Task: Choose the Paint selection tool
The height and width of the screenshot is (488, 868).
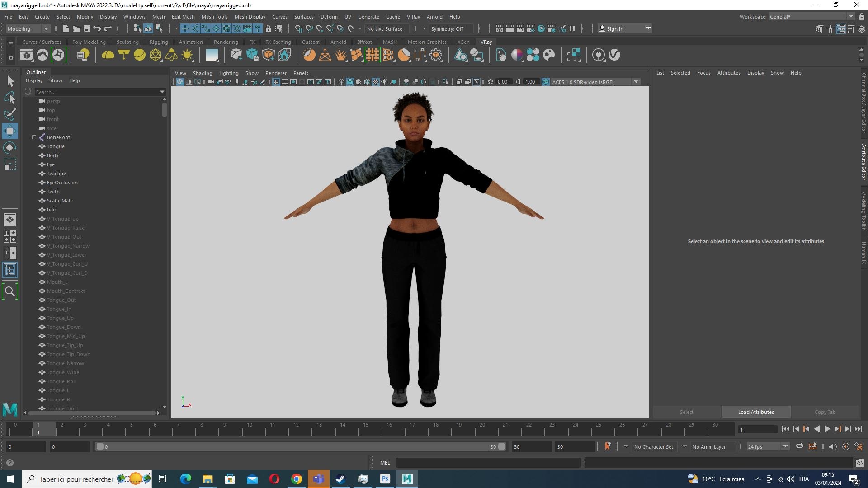Action: coord(10,114)
